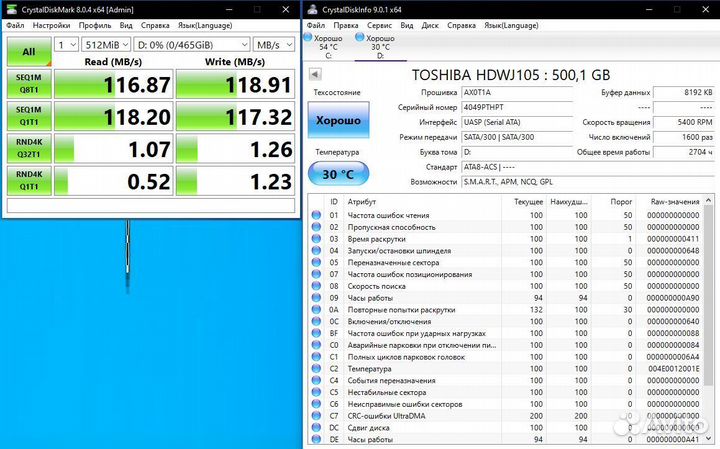Click status icon for Частота ошибок позиционирования
Image resolution: width=720 pixels, height=449 pixels.
(x=316, y=274)
